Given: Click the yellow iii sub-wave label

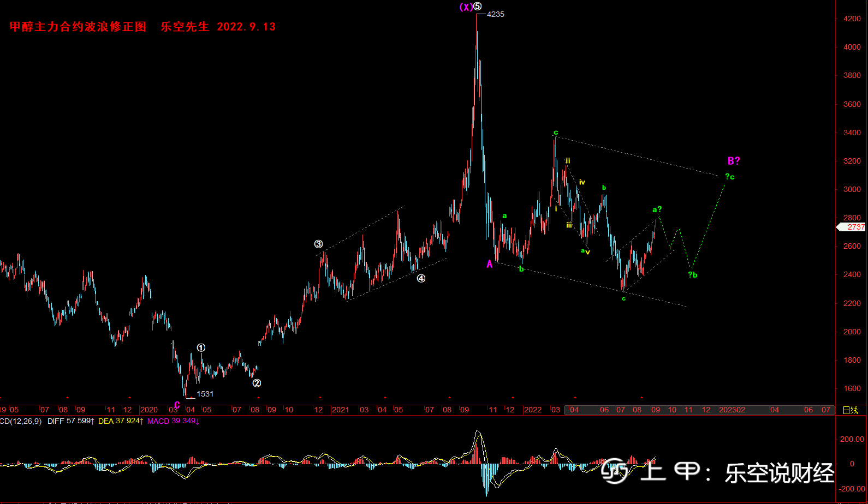Looking at the screenshot, I should pyautogui.click(x=569, y=225).
